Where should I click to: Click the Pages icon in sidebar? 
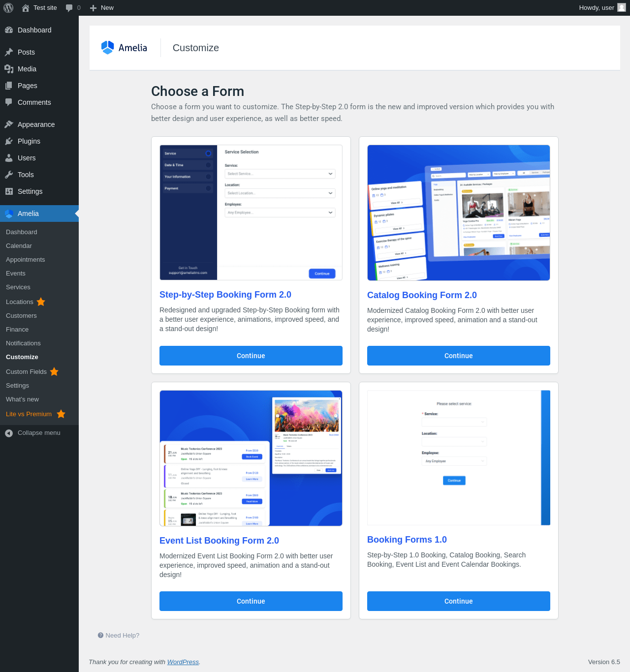coord(9,86)
